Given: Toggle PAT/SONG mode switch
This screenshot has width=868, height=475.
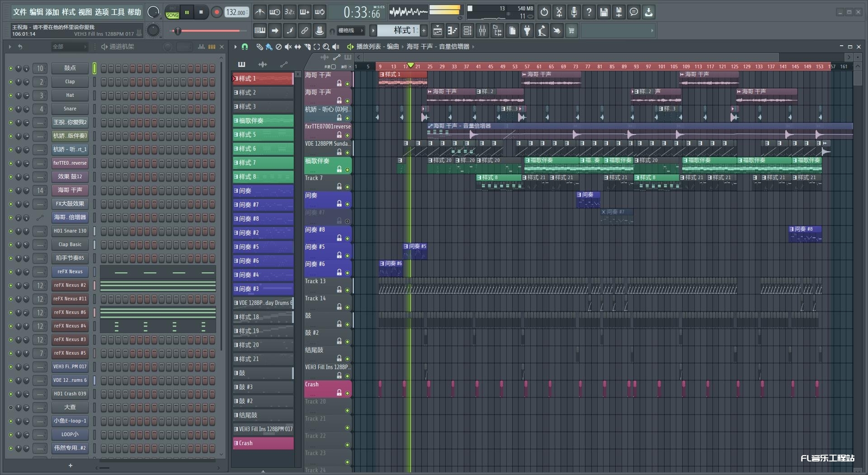Looking at the screenshot, I should (172, 12).
